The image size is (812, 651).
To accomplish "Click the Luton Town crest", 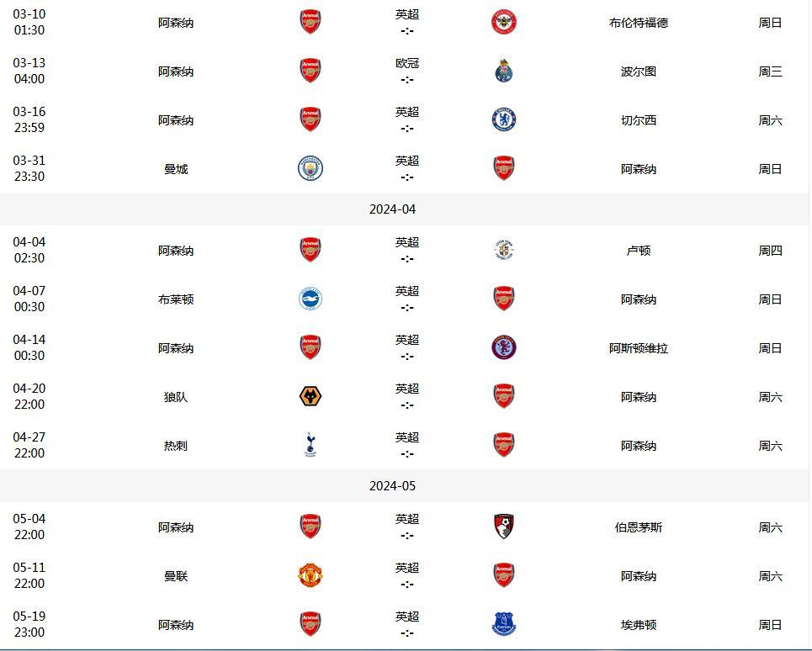I will tap(504, 250).
